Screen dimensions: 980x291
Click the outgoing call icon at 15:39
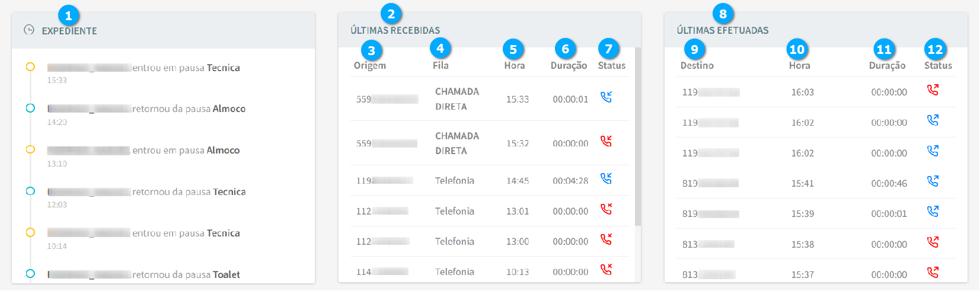(933, 211)
